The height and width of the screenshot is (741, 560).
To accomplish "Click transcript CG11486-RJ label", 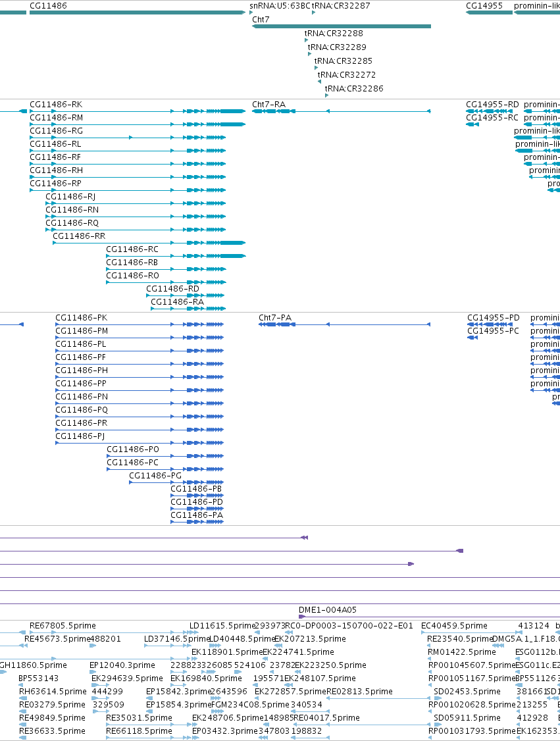I will [x=70, y=197].
